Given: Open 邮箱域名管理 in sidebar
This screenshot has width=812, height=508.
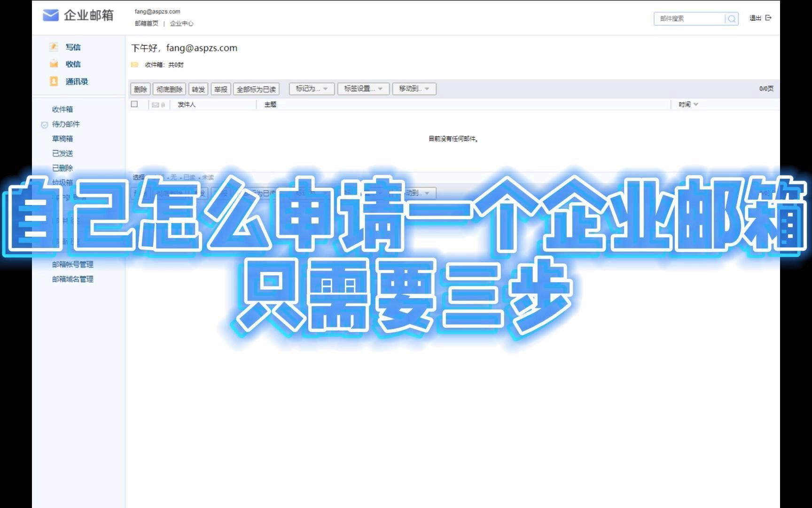Looking at the screenshot, I should (x=73, y=279).
